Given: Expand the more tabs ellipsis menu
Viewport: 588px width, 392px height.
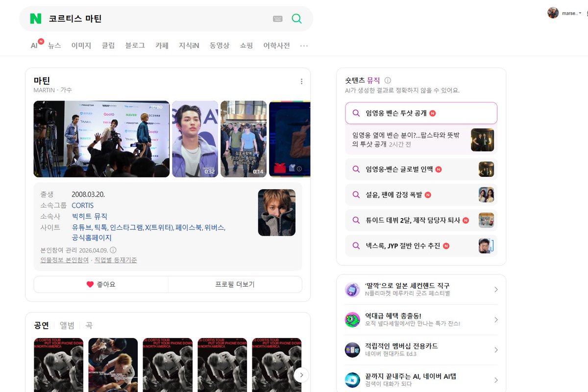Looking at the screenshot, I should point(304,46).
